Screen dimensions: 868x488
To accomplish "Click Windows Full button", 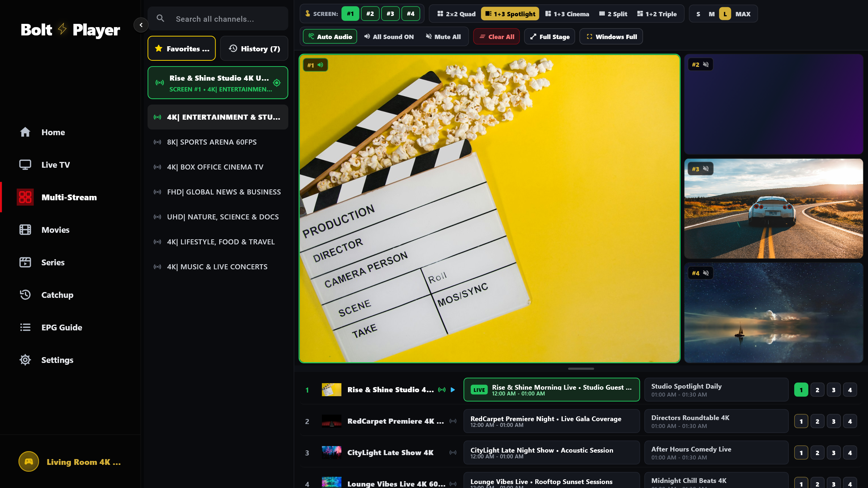I will tap(611, 37).
